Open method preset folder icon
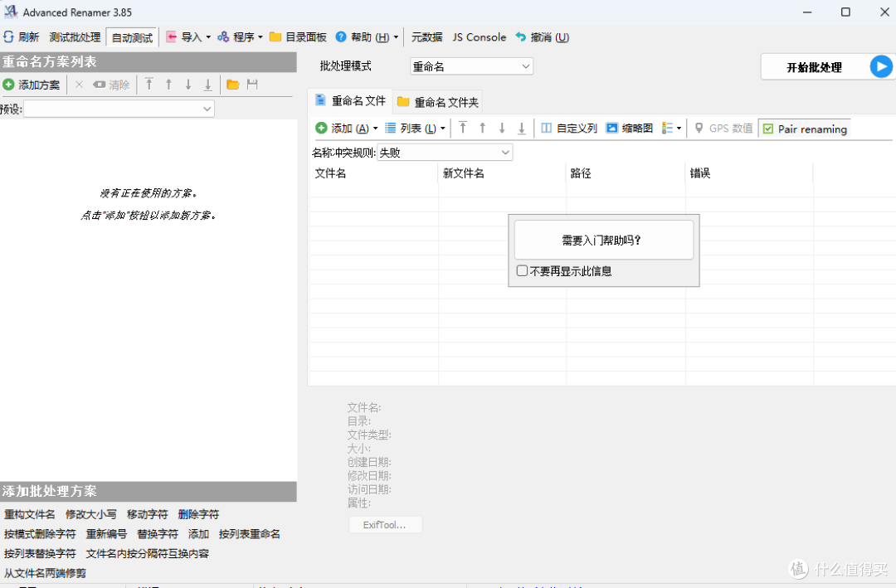The image size is (896, 588). [232, 85]
